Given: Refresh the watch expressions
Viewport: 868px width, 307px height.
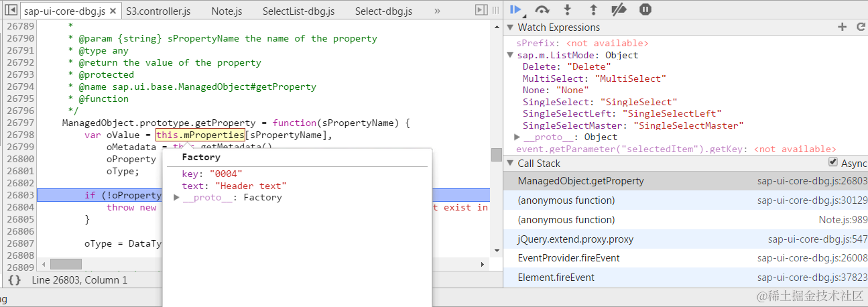Looking at the screenshot, I should pyautogui.click(x=861, y=27).
